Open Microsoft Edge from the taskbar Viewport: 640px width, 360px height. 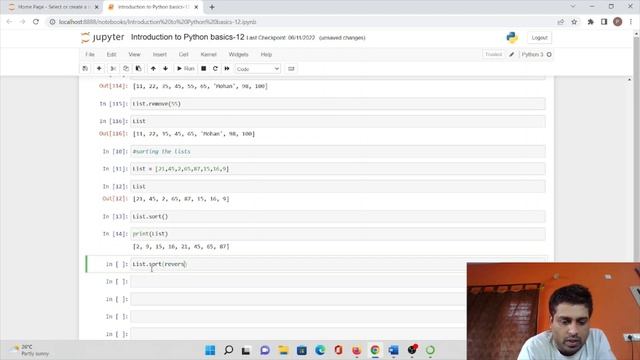(320, 350)
